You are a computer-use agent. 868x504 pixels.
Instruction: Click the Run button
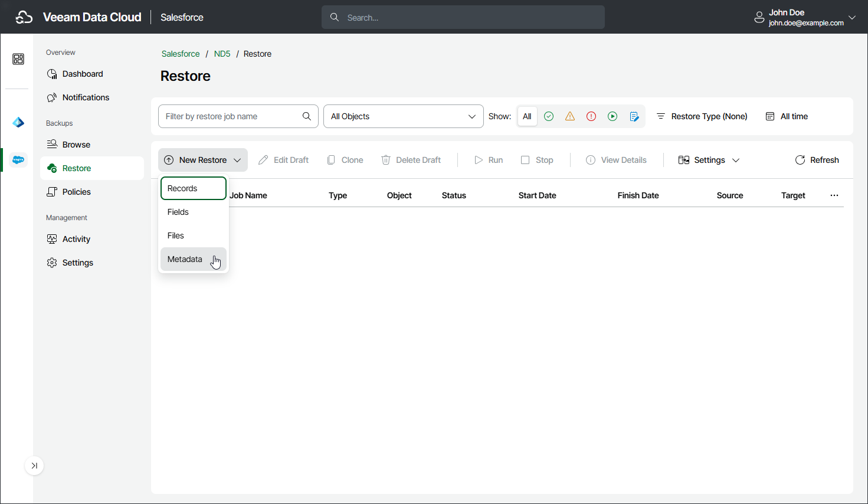(x=489, y=160)
